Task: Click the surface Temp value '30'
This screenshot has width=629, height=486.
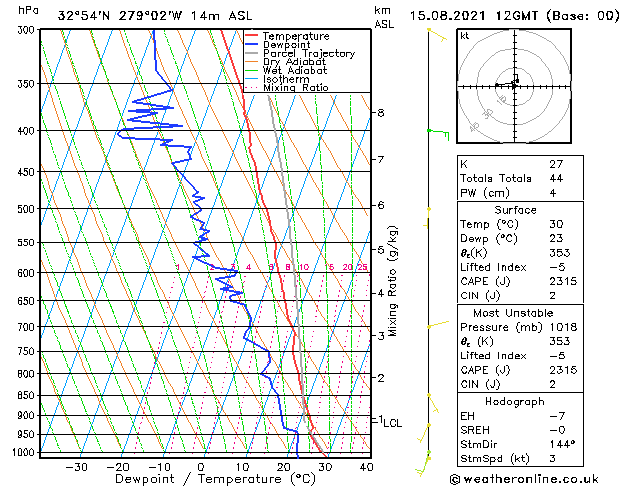Action: click(x=557, y=224)
